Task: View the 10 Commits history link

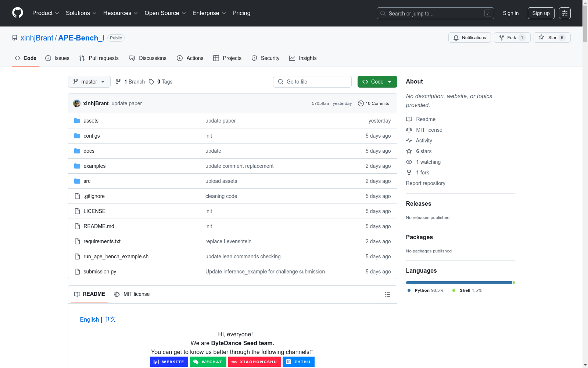Action: (x=373, y=103)
